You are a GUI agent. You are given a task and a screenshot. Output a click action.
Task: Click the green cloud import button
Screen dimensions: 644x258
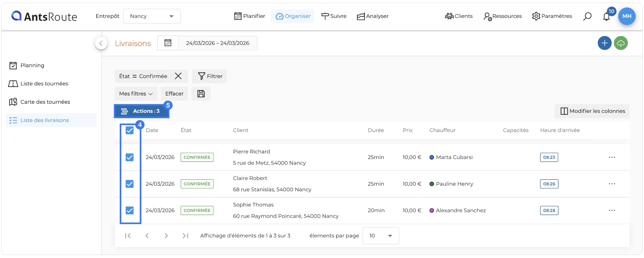[621, 43]
